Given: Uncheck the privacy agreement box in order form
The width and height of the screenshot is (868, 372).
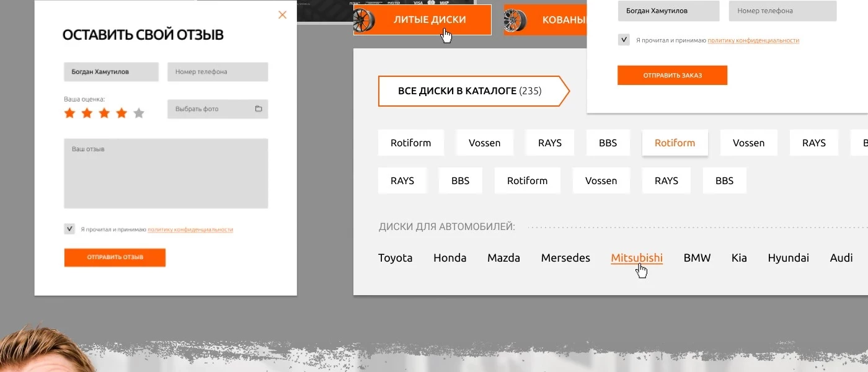Looking at the screenshot, I should coord(624,39).
